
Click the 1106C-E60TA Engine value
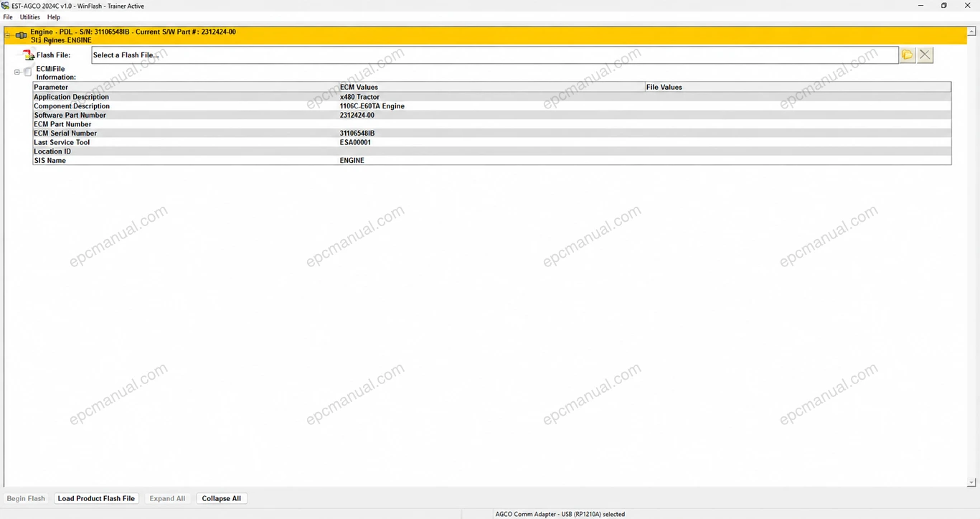click(x=372, y=106)
